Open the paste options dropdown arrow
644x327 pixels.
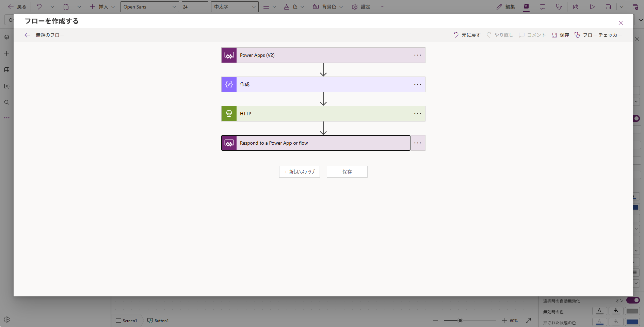(79, 7)
